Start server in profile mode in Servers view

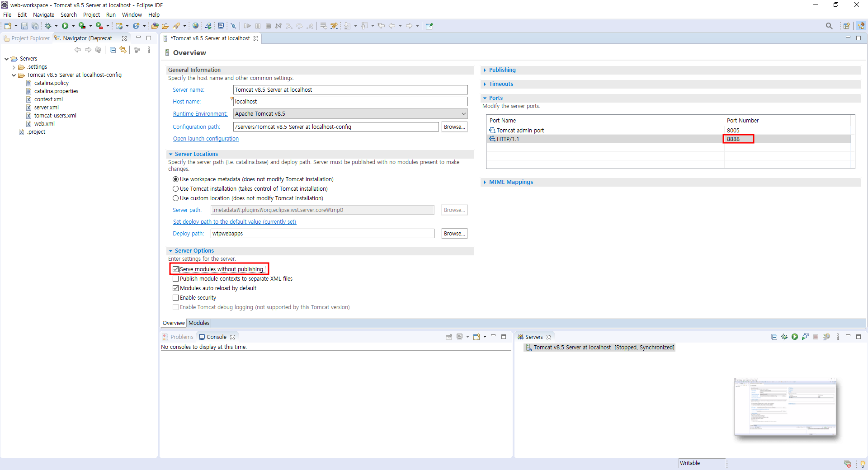pos(805,337)
